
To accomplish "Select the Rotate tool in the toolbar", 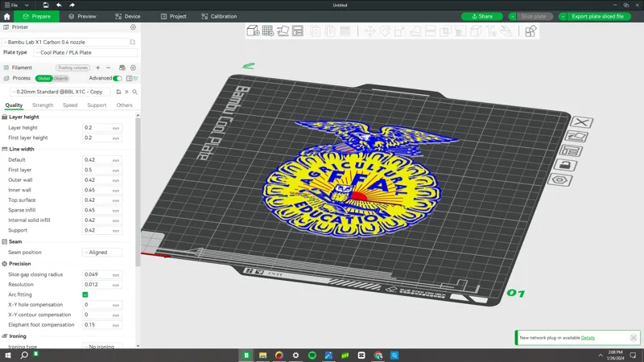I will tap(385, 31).
